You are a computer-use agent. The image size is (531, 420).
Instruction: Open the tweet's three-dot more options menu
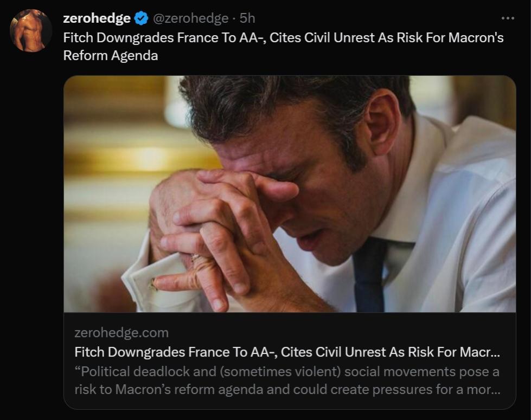(x=508, y=18)
